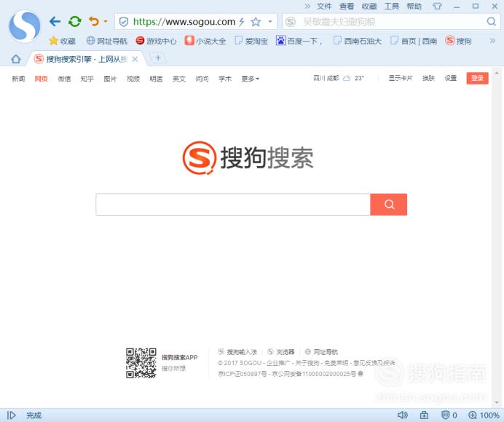Click the Sogou search app QR code
Viewport: 504px width, 422px height.
tap(141, 363)
